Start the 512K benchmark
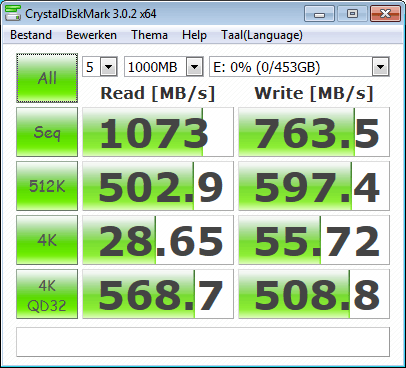 [47, 186]
